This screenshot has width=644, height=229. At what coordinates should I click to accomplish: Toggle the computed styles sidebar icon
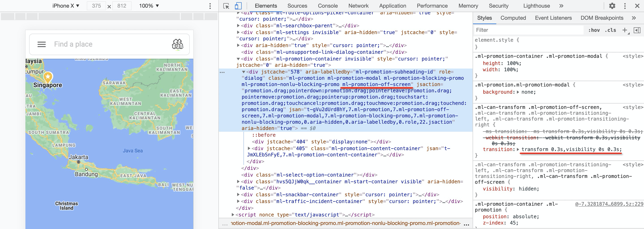tap(637, 30)
